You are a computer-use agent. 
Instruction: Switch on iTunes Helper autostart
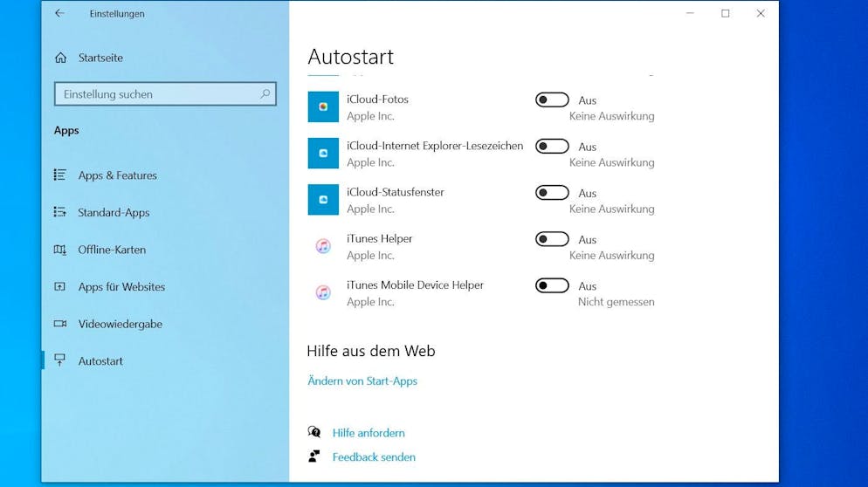pos(552,239)
